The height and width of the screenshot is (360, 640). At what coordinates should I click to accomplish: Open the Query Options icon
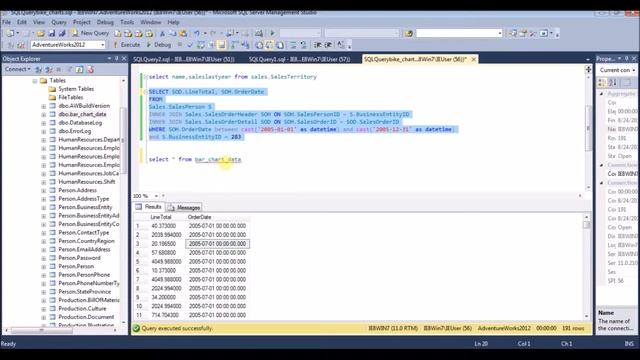pyautogui.click(x=211, y=44)
